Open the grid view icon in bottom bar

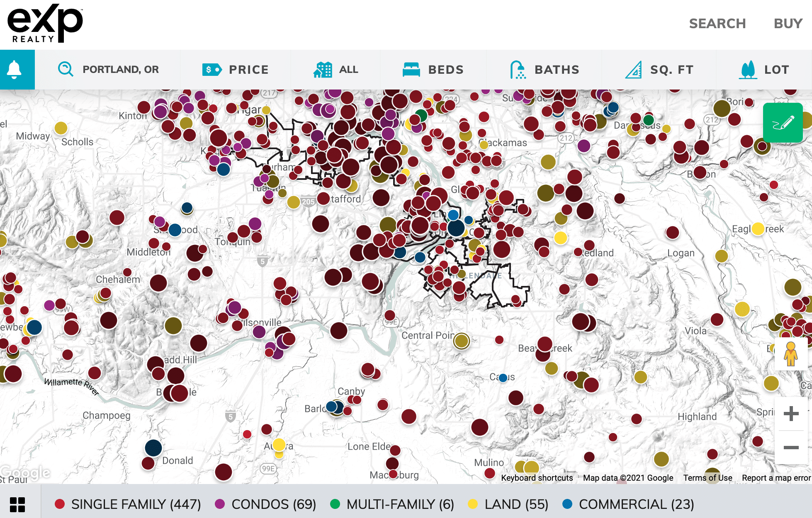pos(17,504)
